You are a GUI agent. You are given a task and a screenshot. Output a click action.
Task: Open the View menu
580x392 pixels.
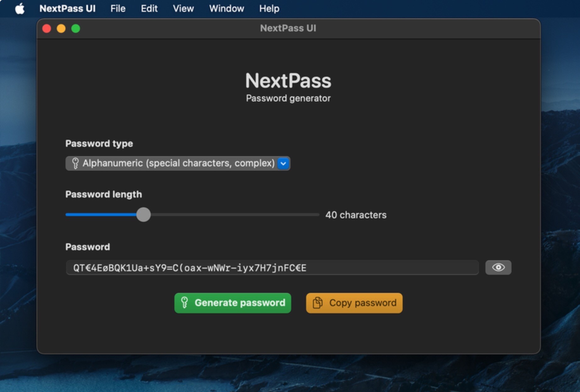click(x=183, y=8)
